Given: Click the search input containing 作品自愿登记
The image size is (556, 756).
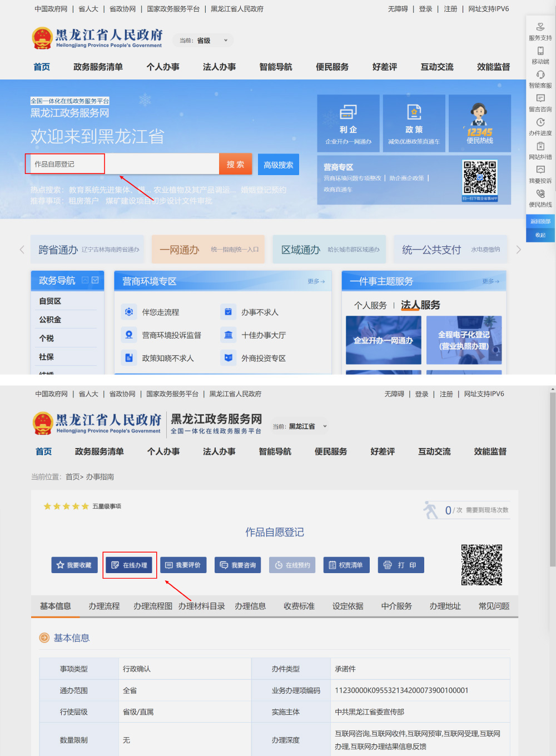Looking at the screenshot, I should click(x=64, y=163).
